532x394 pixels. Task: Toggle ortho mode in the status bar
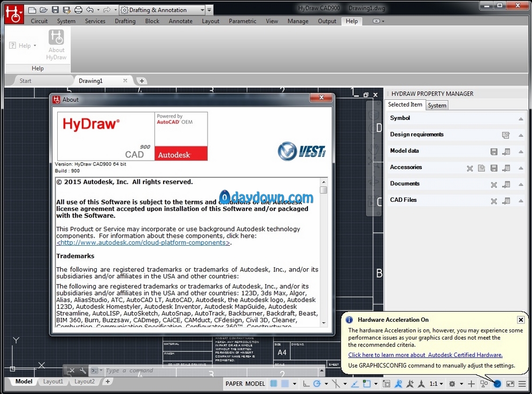[x=306, y=384]
